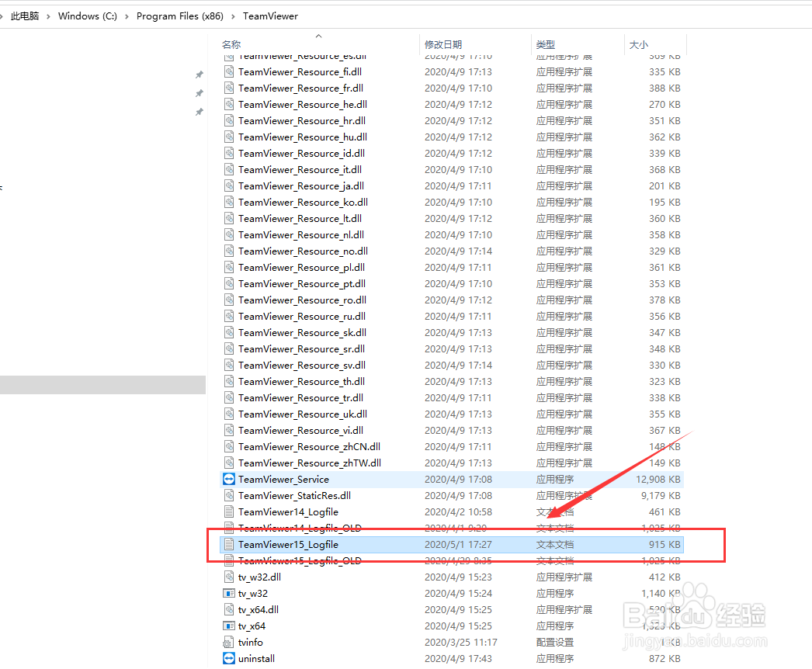
Task: Click the 12,908 KB size value
Action: [x=658, y=479]
